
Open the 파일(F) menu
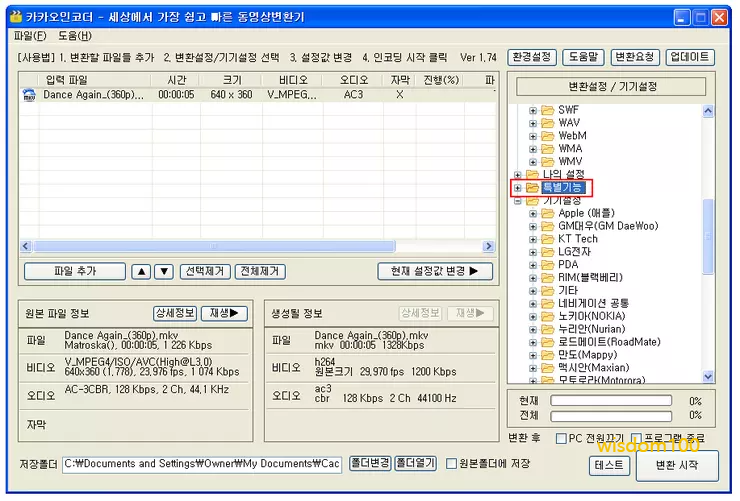pyautogui.click(x=30, y=36)
